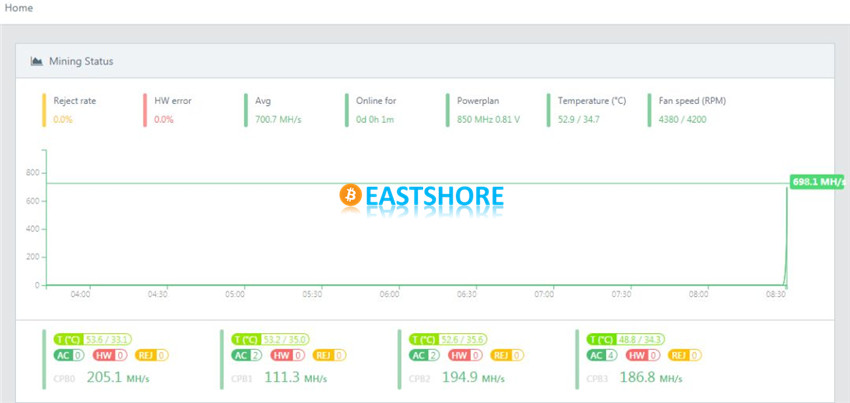Click the HW badge for CPB2
This screenshot has width=850, height=403.
(x=466, y=356)
